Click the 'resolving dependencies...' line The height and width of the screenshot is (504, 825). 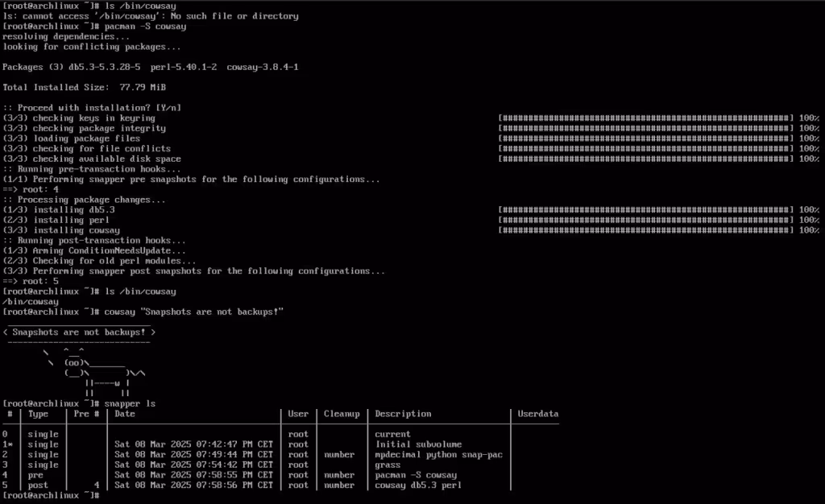coord(66,36)
